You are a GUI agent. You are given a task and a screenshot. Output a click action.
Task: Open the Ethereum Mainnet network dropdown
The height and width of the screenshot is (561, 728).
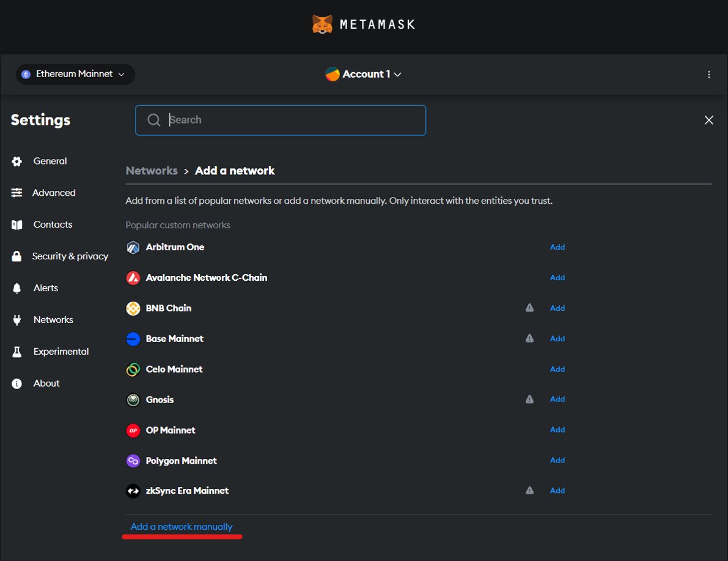[75, 75]
